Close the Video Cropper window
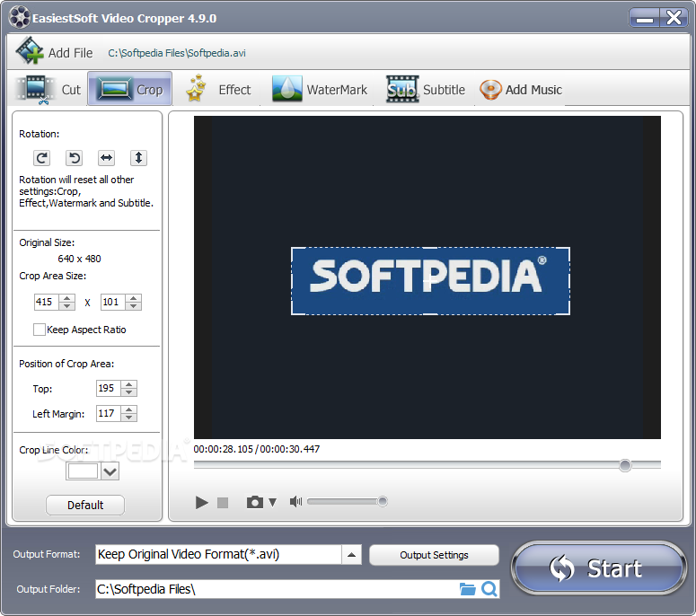This screenshot has width=696, height=616. [x=674, y=18]
